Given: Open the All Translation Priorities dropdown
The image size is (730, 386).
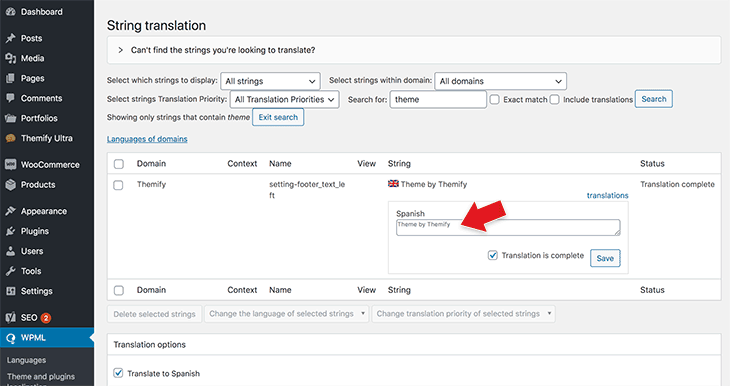Looking at the screenshot, I should [x=285, y=99].
